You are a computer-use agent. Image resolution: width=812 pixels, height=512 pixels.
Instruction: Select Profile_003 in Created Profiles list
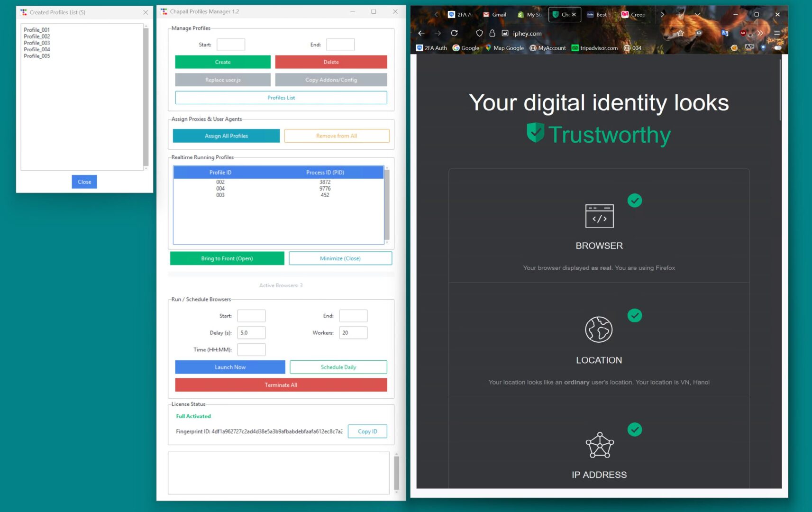pyautogui.click(x=37, y=43)
